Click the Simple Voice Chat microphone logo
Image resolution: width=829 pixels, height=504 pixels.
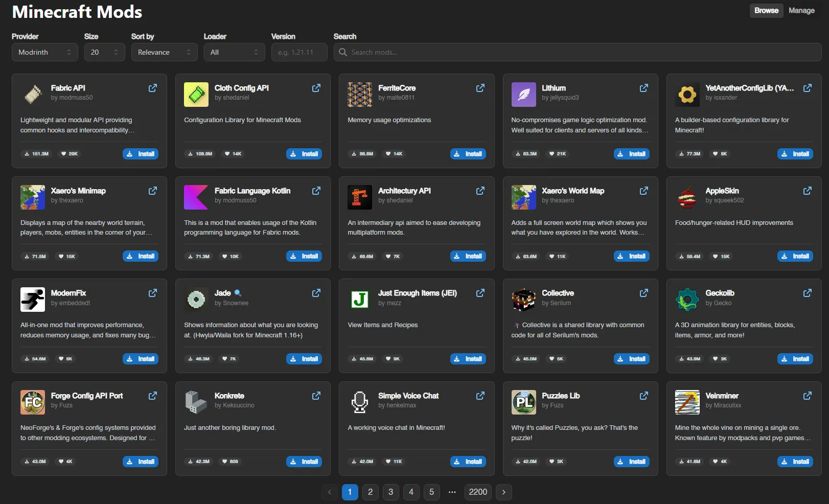[360, 402]
